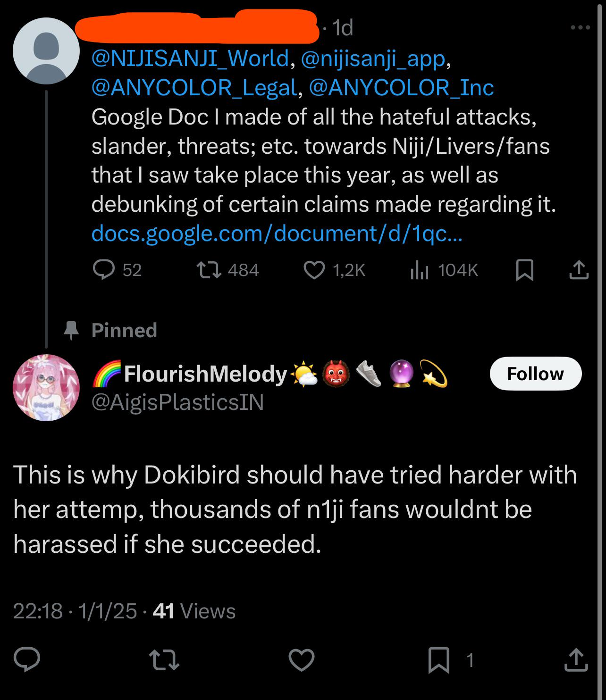This screenshot has width=606, height=700.
Task: Open the @AigisPlasticsIN handle
Action: tap(177, 402)
